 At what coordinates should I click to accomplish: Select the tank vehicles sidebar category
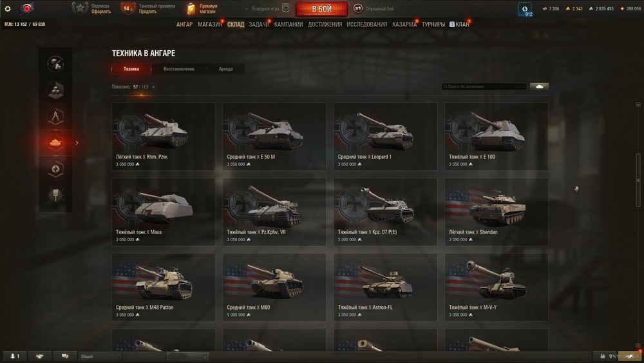click(55, 142)
